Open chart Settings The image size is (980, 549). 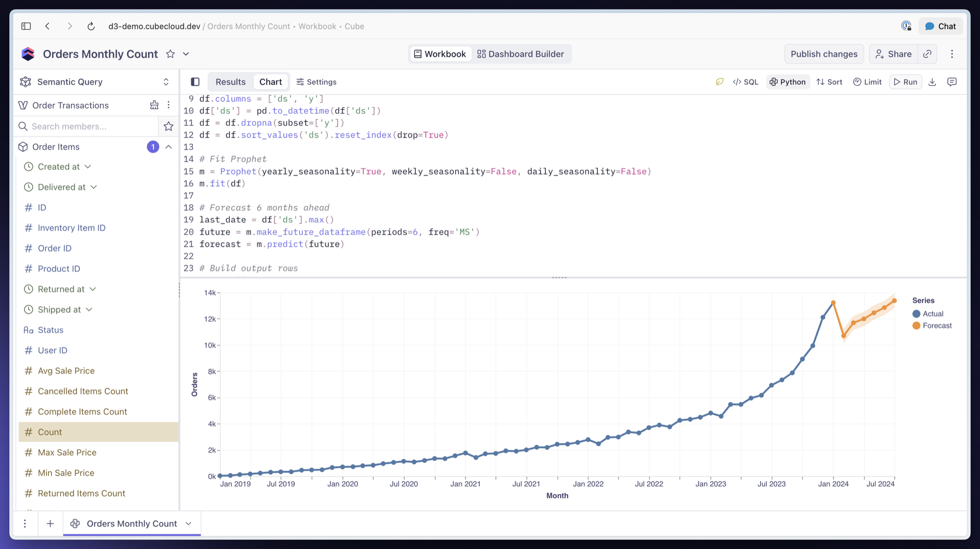[x=317, y=82]
